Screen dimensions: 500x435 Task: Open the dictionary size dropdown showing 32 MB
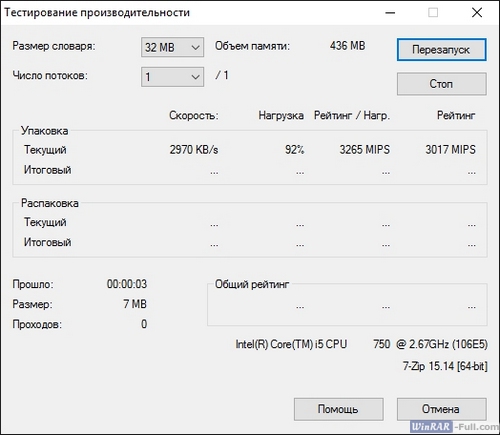click(x=172, y=47)
